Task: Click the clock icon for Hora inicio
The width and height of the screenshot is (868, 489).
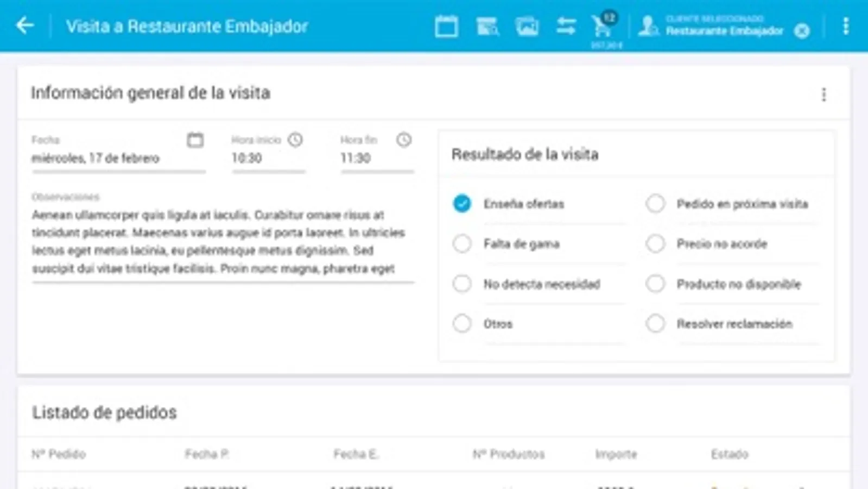Action: point(295,140)
